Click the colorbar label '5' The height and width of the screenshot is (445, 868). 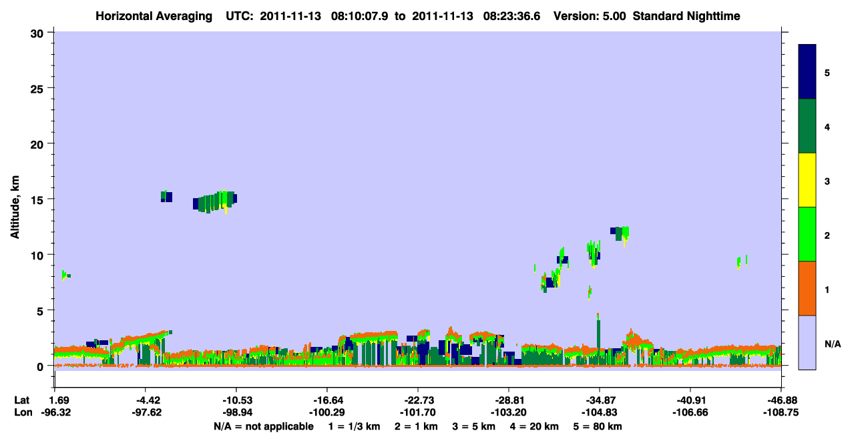(x=827, y=72)
